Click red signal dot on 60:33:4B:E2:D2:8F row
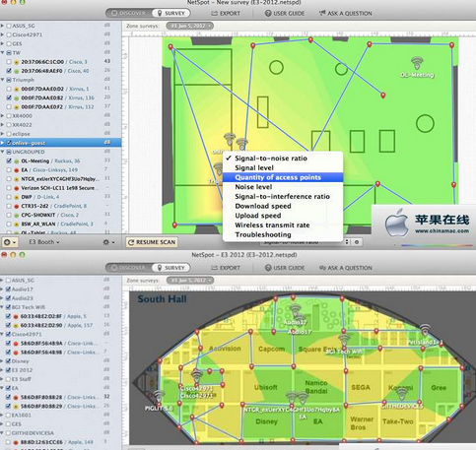The width and height of the screenshot is (476, 450). (16, 316)
